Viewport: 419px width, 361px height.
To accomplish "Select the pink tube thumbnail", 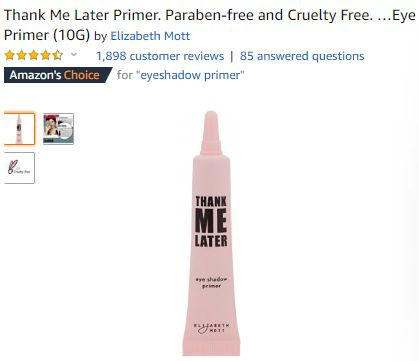I will [x=19, y=129].
